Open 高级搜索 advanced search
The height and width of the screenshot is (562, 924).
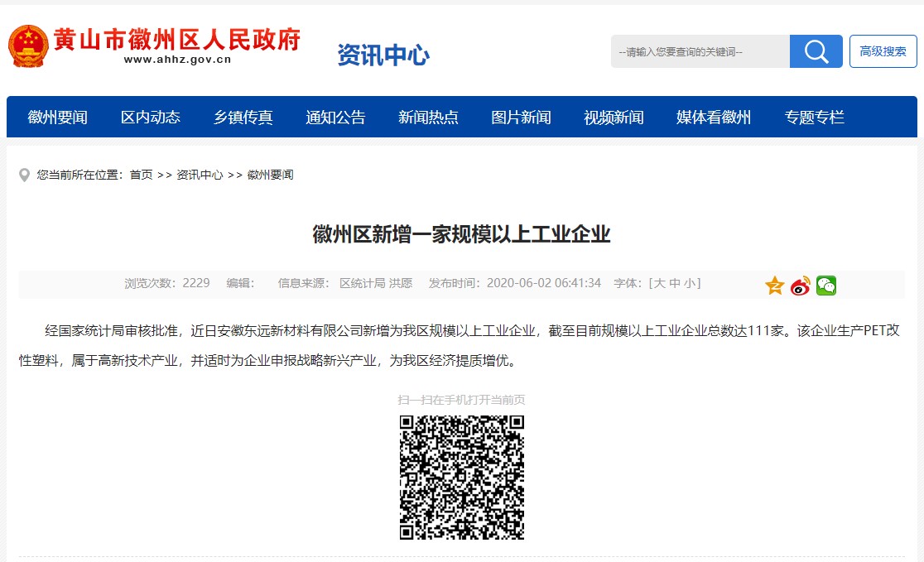883,51
